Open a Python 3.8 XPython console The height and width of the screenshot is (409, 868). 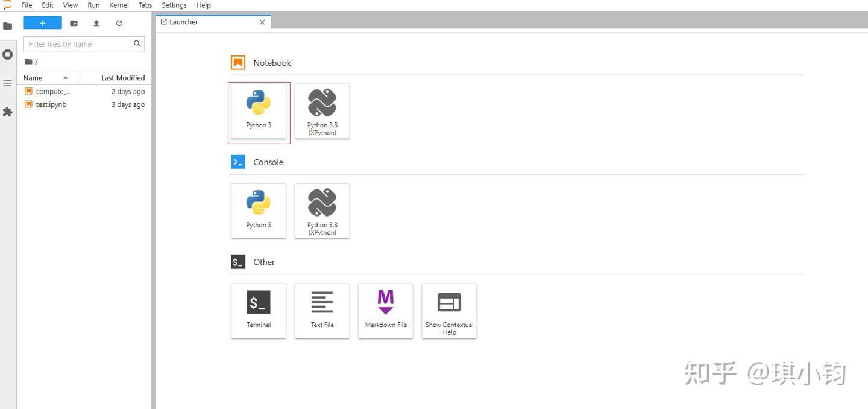[322, 211]
